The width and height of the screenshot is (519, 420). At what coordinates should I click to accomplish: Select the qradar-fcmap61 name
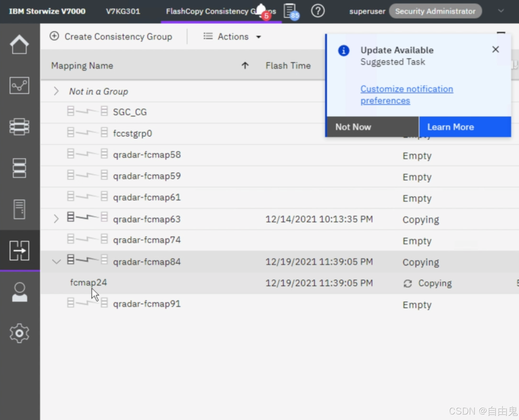pyautogui.click(x=147, y=197)
